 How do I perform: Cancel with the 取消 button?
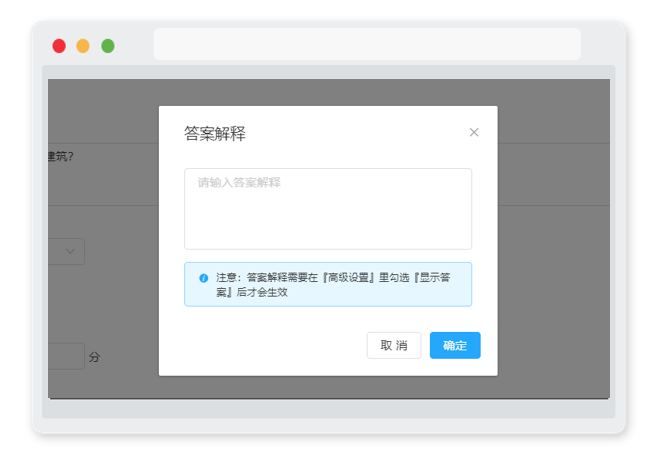394,346
